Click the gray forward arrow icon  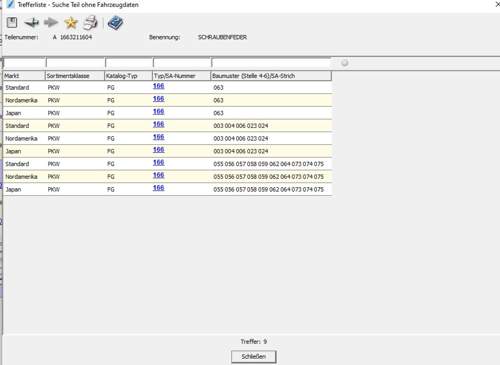51,23
